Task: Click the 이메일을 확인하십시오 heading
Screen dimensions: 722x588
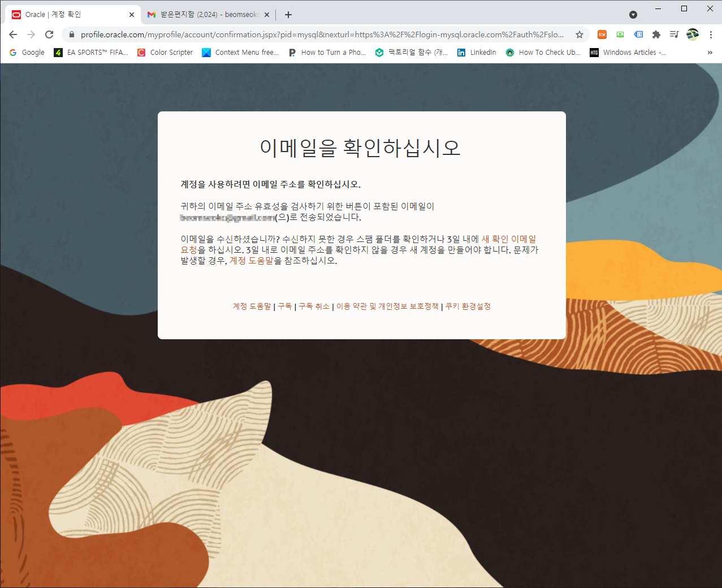Action: pyautogui.click(x=361, y=148)
